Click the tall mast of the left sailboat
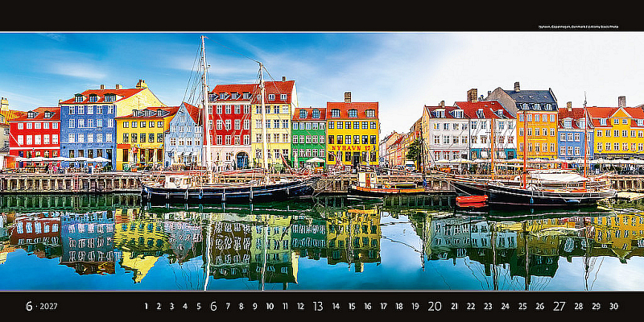 pyautogui.click(x=205, y=109)
